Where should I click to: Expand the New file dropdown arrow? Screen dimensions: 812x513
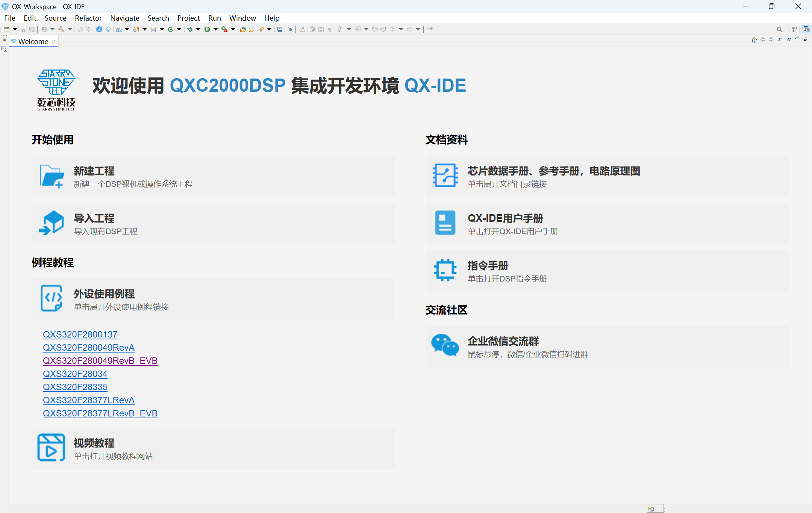tap(15, 29)
